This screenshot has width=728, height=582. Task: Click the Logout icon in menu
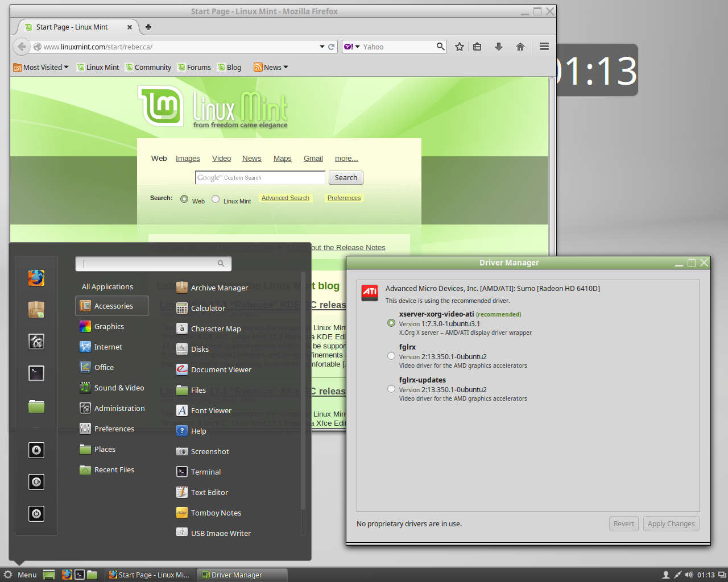(36, 482)
